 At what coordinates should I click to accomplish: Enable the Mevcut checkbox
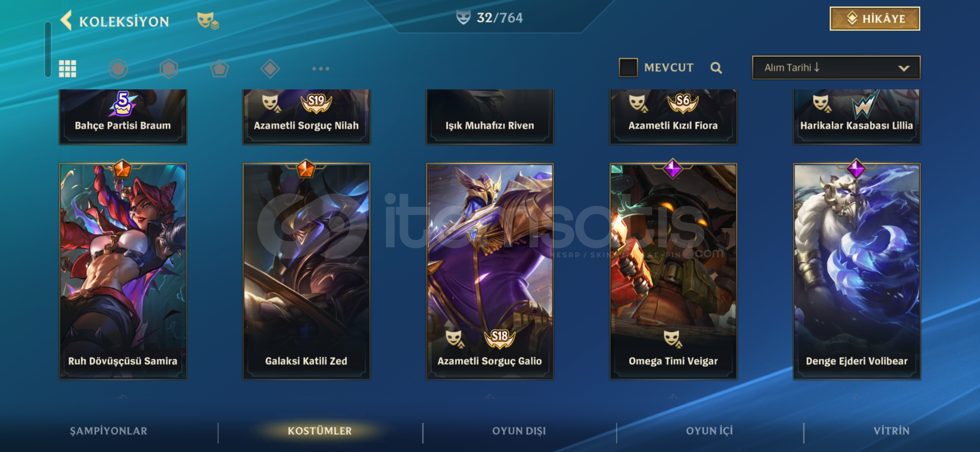628,67
